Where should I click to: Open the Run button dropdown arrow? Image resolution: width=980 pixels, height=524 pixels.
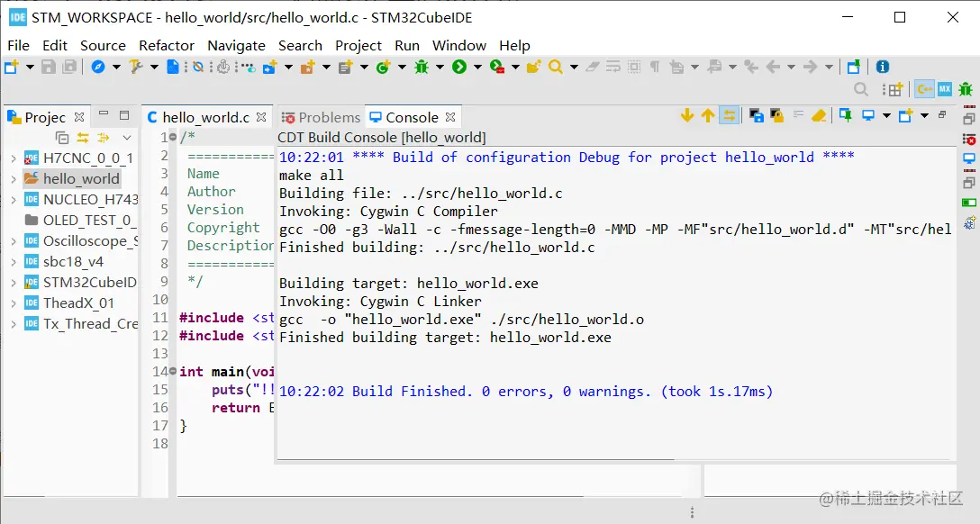[477, 67]
